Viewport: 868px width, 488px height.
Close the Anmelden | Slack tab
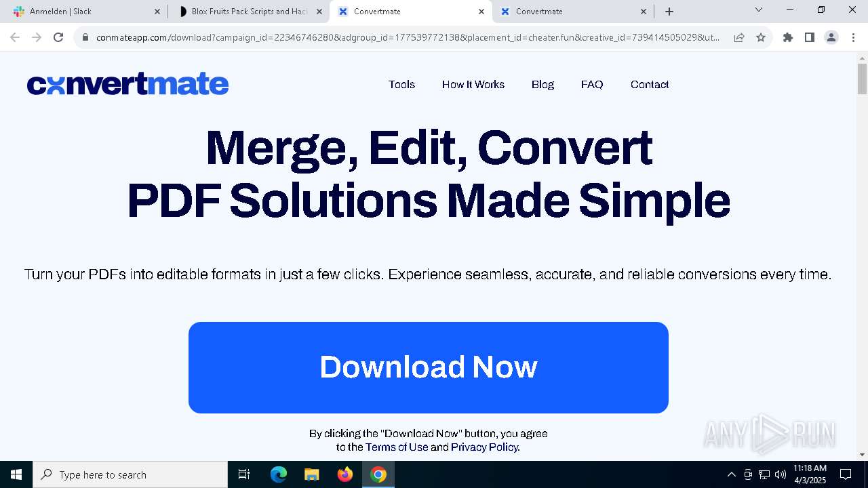[x=157, y=12]
